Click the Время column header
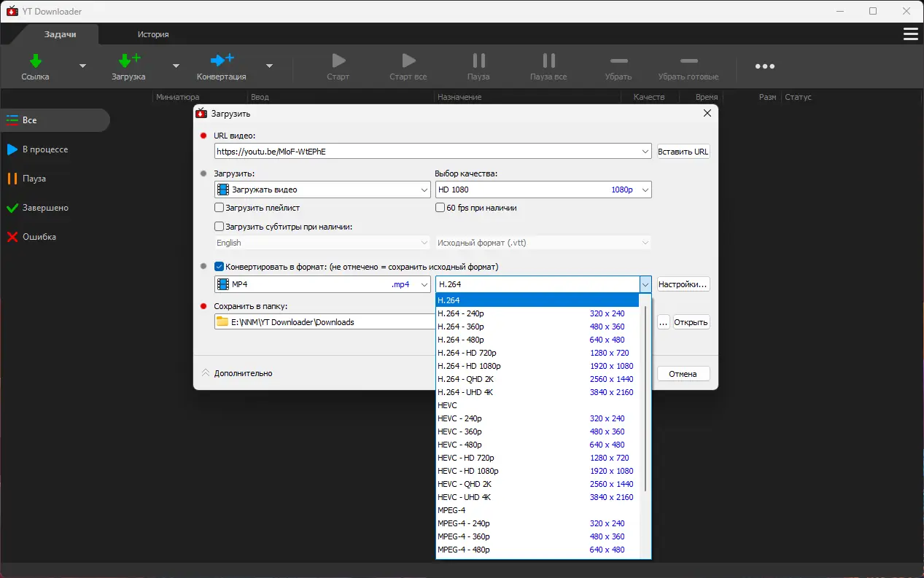Image resolution: width=924 pixels, height=578 pixels. pyautogui.click(x=706, y=97)
